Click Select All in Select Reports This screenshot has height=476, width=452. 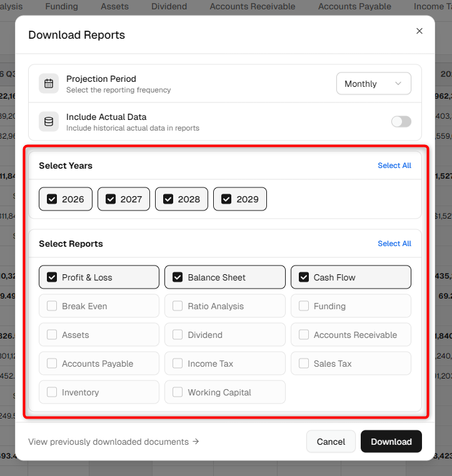tap(394, 244)
